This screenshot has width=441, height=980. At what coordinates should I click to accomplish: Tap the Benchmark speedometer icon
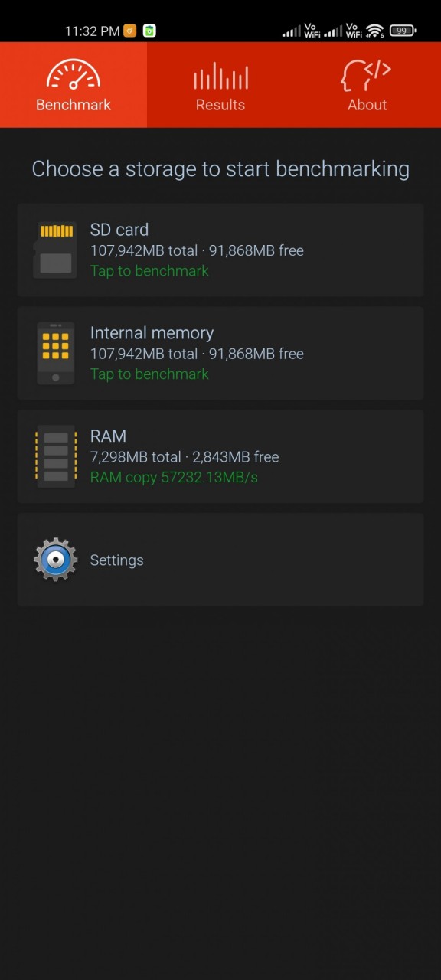click(x=73, y=75)
